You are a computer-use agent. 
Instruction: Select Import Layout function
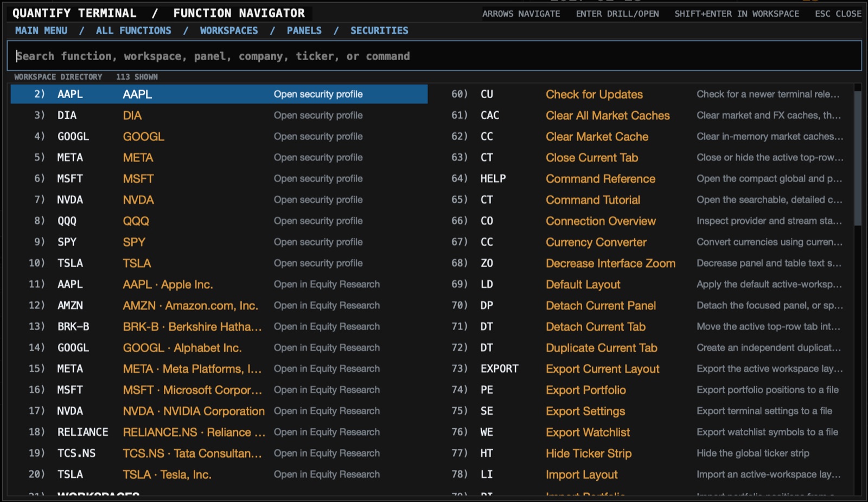pyautogui.click(x=642, y=474)
